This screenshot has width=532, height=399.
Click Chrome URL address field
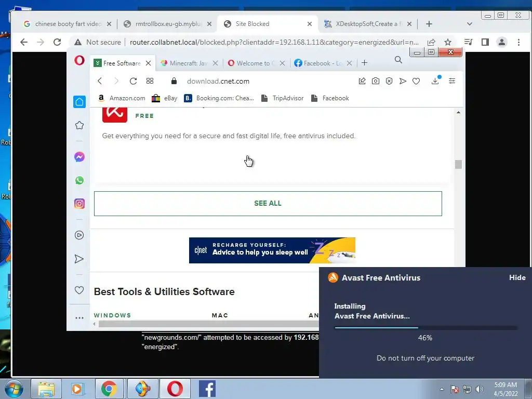coord(274,42)
